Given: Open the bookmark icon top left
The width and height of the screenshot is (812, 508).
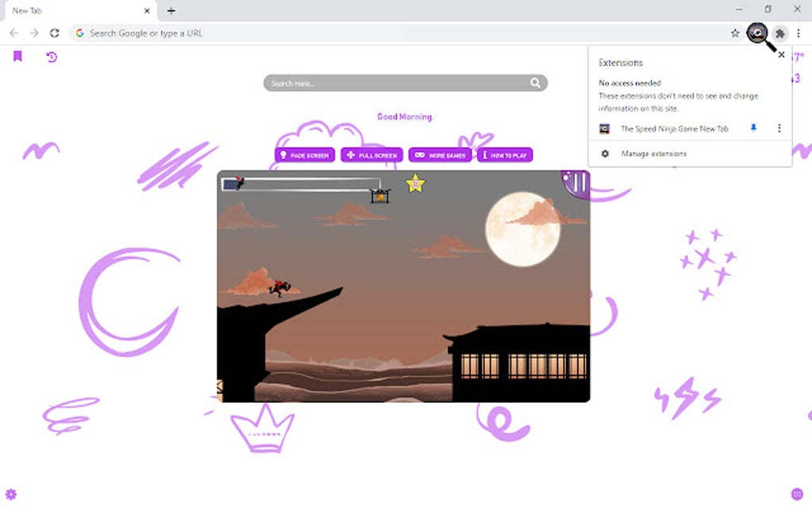Looking at the screenshot, I should pos(17,57).
